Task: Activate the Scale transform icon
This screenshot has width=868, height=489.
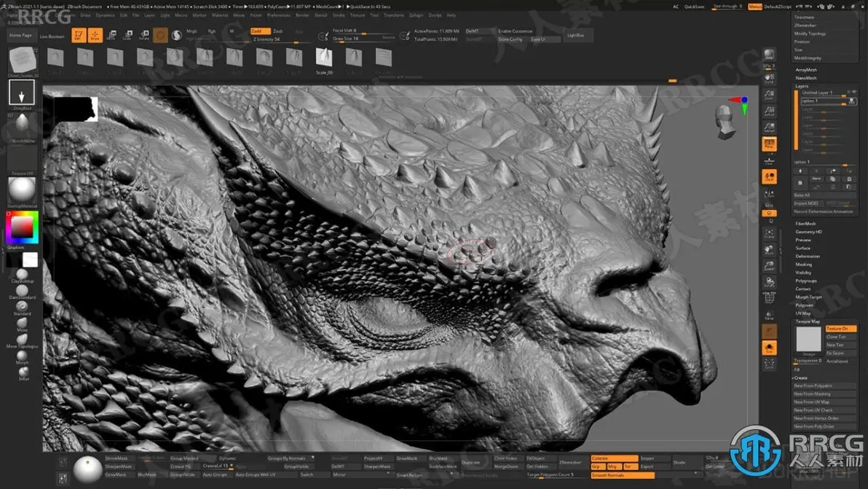Action: click(127, 36)
